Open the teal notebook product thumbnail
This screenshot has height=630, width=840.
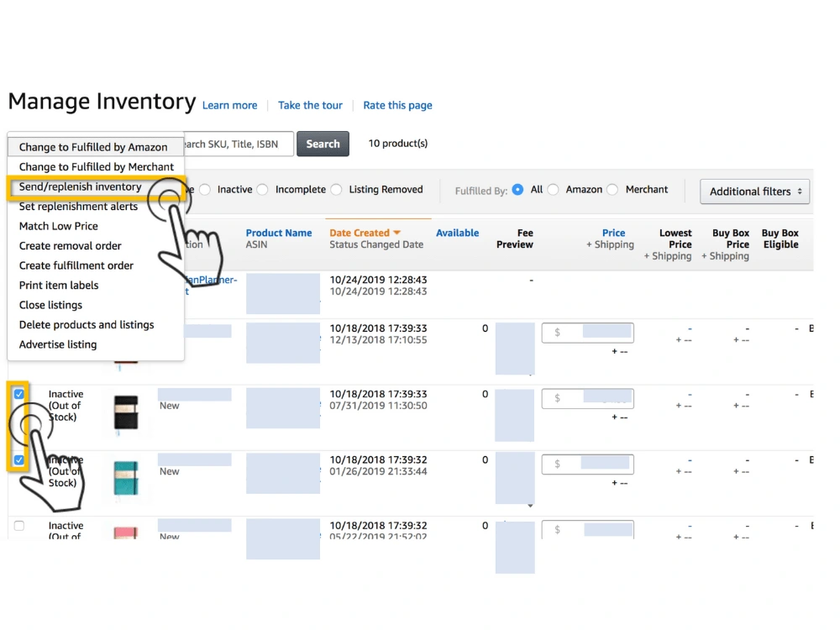pyautogui.click(x=126, y=478)
